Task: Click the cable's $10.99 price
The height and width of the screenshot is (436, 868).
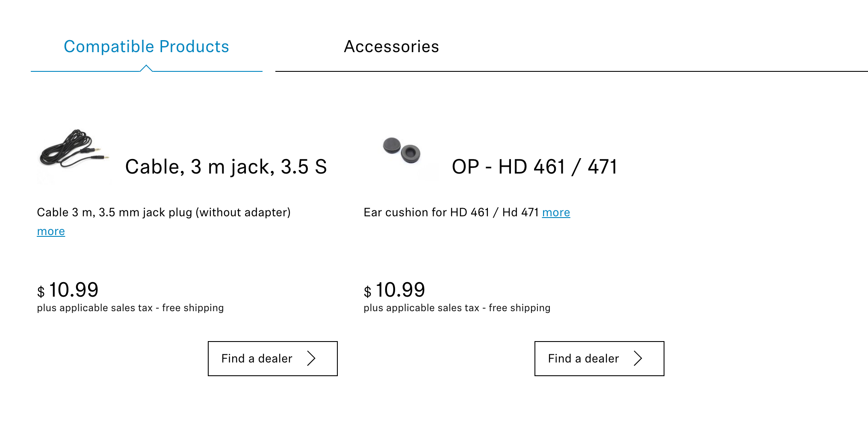Action: point(68,290)
